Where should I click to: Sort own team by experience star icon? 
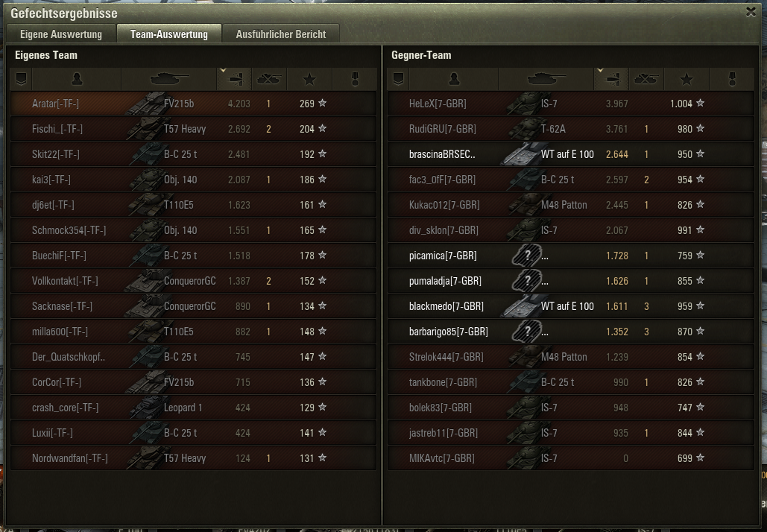tap(309, 79)
